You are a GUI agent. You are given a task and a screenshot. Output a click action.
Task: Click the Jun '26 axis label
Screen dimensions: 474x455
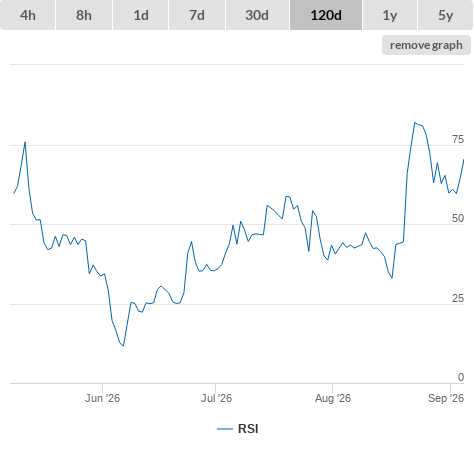click(102, 398)
